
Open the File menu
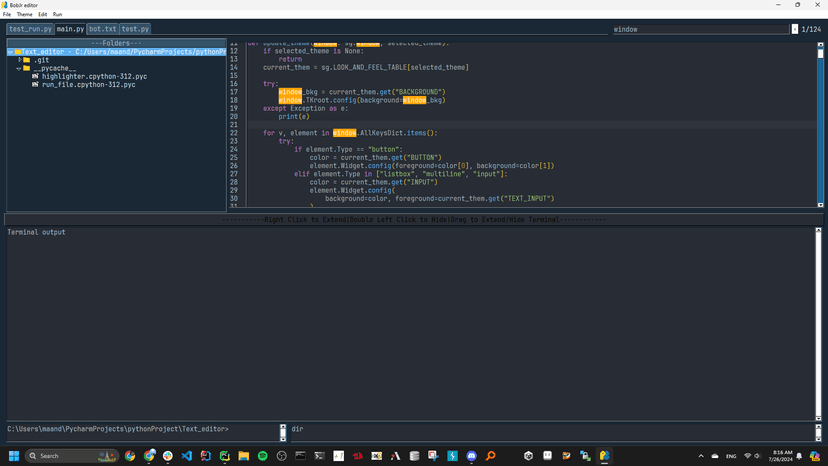pyautogui.click(x=7, y=15)
